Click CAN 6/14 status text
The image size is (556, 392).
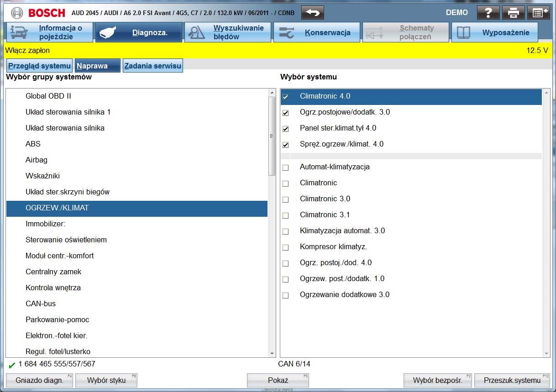click(294, 364)
